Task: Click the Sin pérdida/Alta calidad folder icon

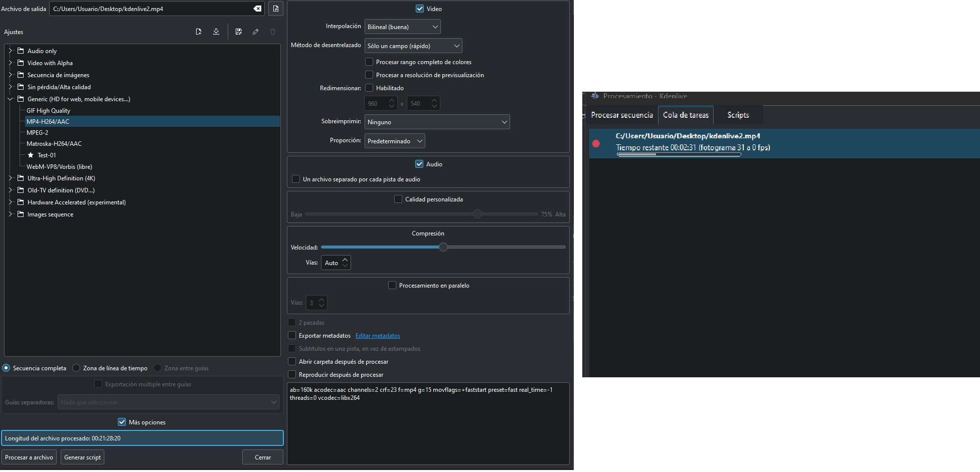Action: point(21,87)
